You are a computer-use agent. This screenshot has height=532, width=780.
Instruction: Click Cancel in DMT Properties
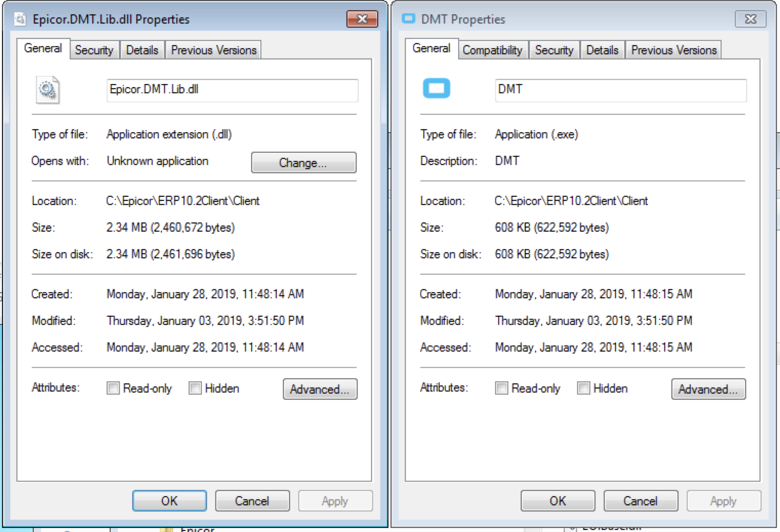[x=641, y=501]
